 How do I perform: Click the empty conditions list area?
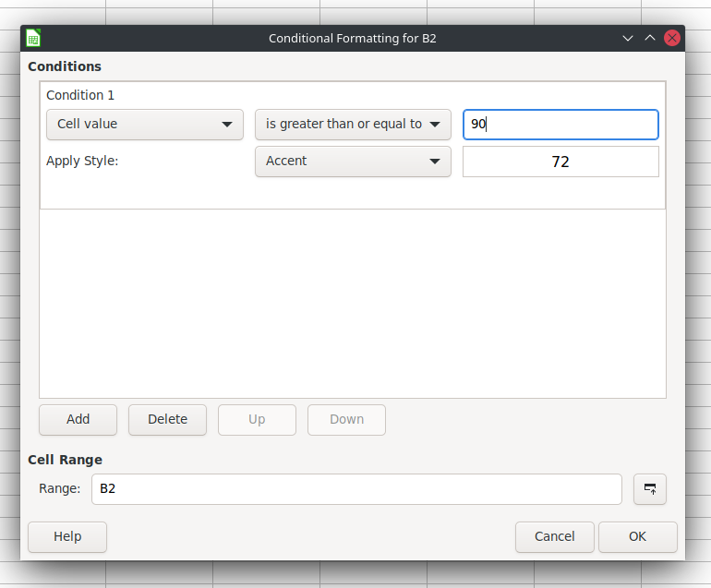[353, 304]
